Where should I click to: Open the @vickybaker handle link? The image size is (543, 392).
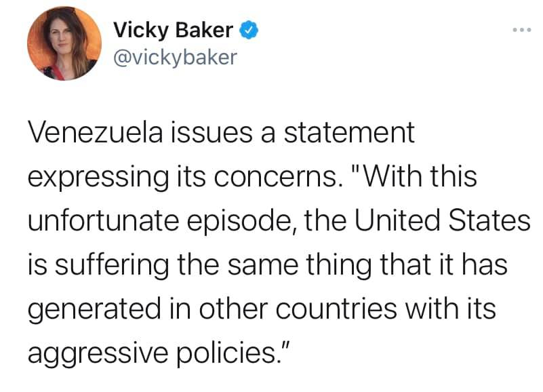[175, 57]
